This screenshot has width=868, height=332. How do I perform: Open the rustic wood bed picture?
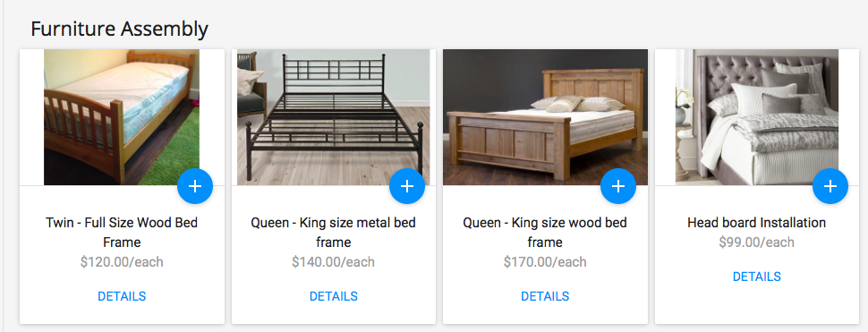[x=545, y=116]
